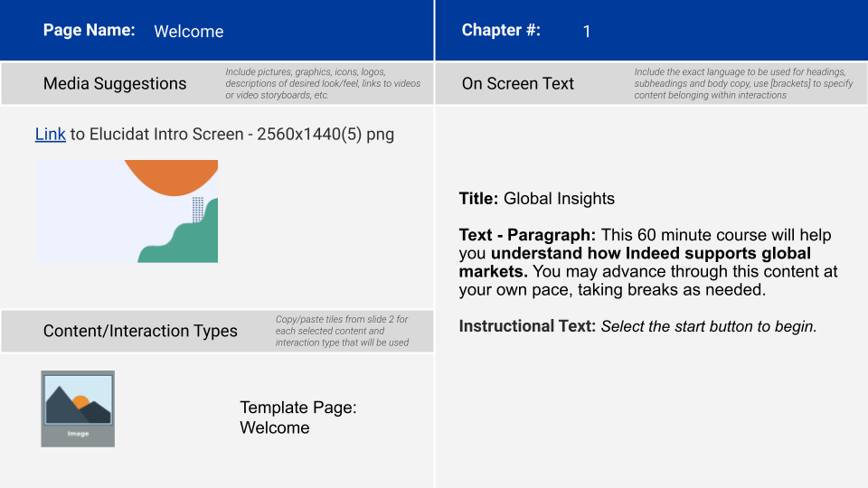
Task: Select the chapter number "1" field
Action: (x=586, y=32)
